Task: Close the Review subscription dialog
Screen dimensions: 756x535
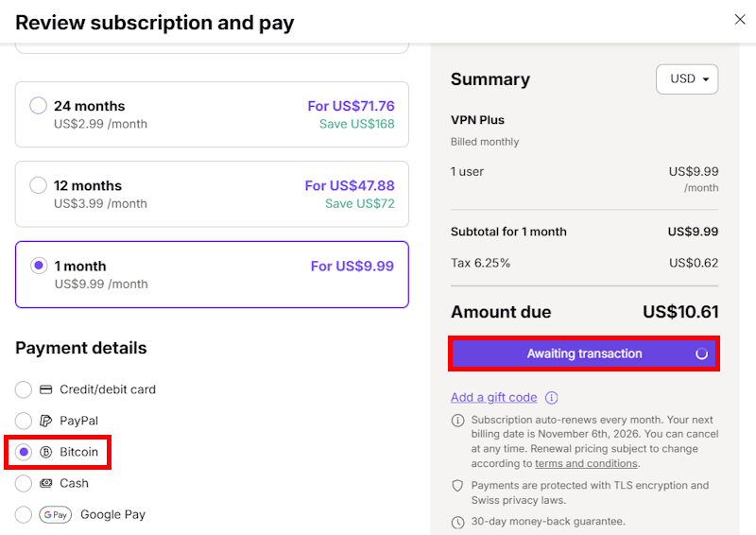Action: click(x=740, y=19)
